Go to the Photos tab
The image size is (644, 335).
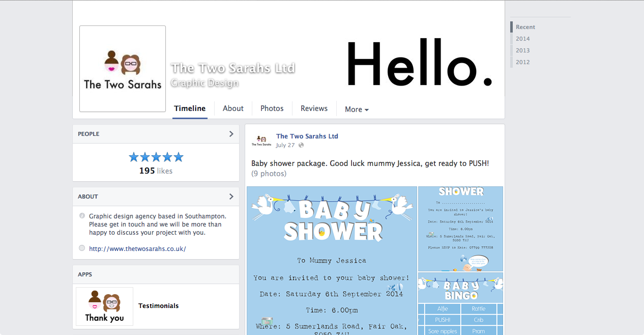pos(272,108)
